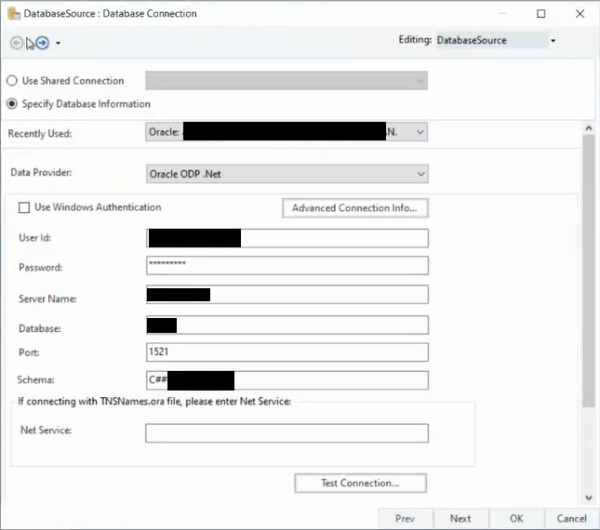Confirm with the OK button
This screenshot has height=530, width=600.
pyautogui.click(x=516, y=519)
